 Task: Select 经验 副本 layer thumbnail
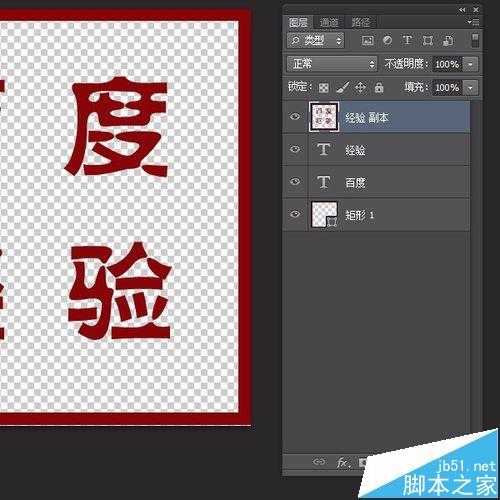coord(324,117)
